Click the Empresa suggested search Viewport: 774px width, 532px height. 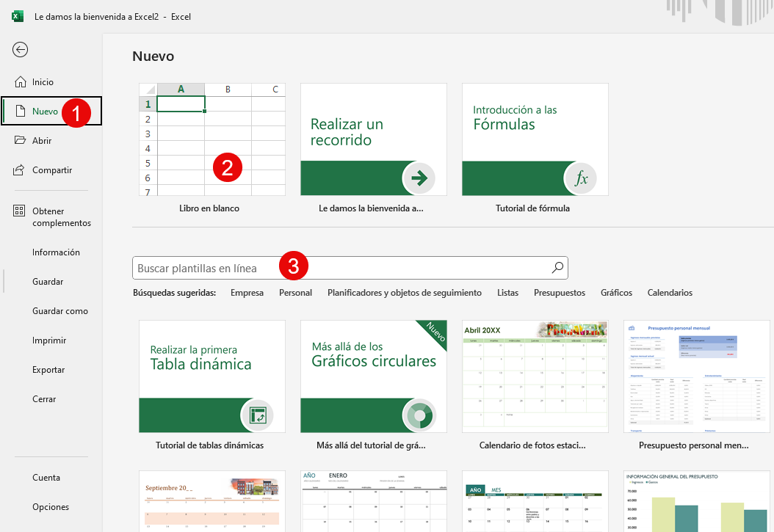[x=247, y=292]
